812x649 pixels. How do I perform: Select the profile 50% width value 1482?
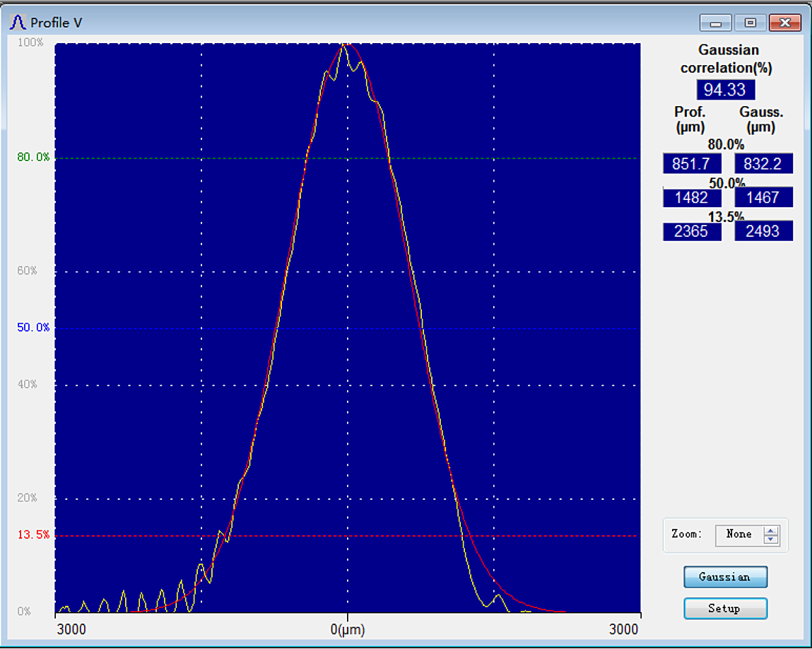pyautogui.click(x=691, y=198)
